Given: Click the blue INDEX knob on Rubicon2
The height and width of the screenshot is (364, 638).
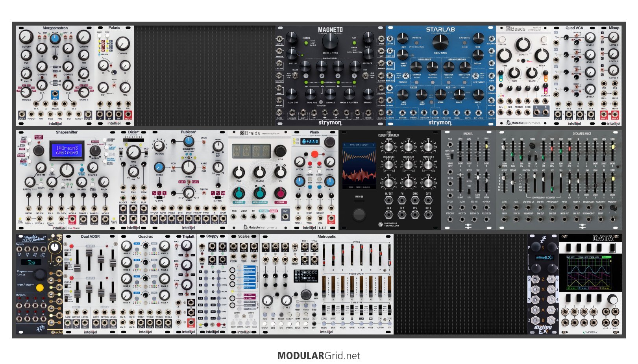Looking at the screenshot, I should (159, 166).
